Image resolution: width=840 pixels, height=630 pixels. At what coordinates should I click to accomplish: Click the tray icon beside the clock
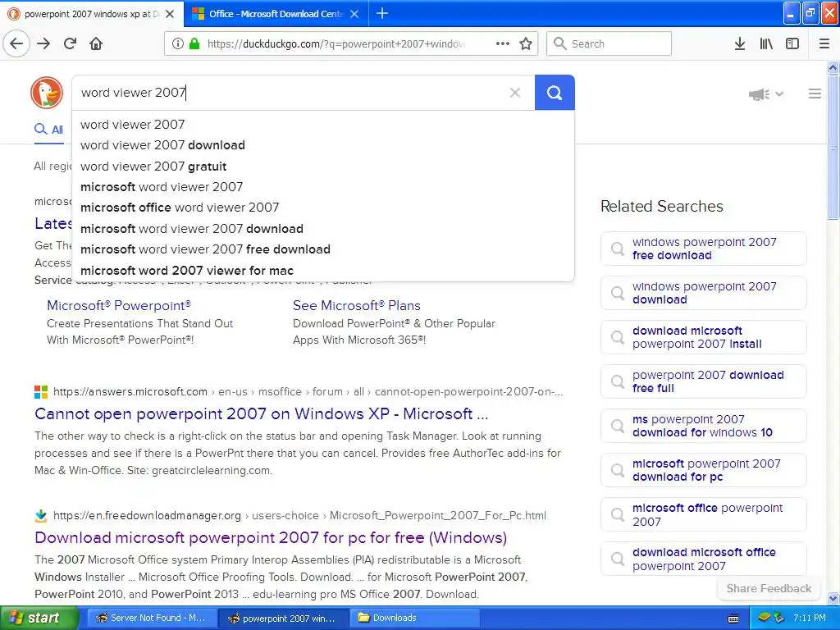click(779, 618)
